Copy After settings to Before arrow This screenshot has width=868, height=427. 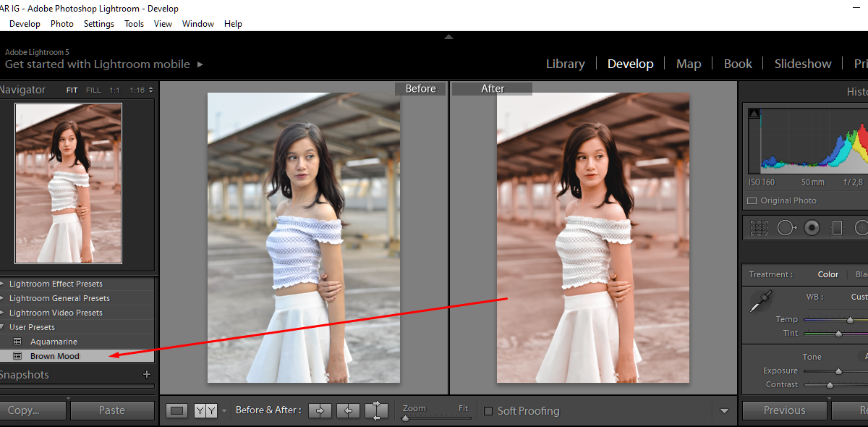click(x=348, y=410)
